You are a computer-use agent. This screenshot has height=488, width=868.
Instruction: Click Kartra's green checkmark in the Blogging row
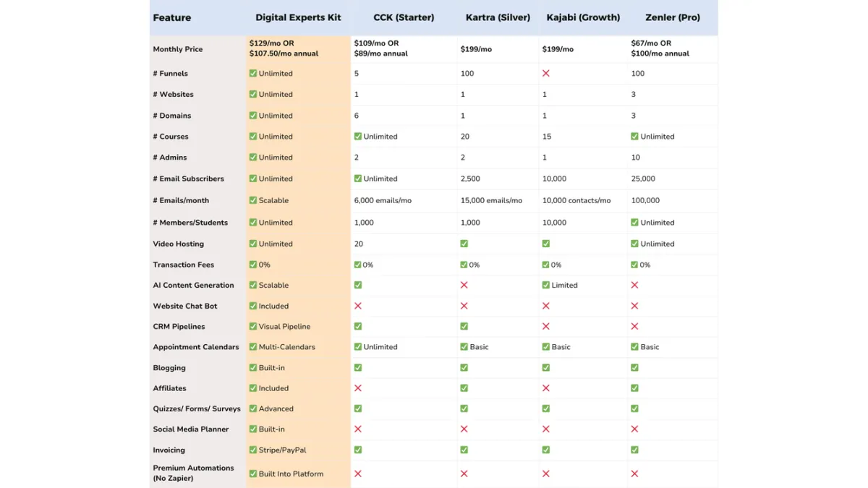pos(464,367)
